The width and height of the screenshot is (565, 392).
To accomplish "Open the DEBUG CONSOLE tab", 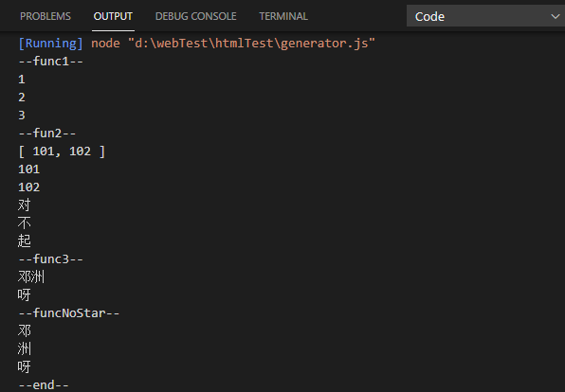I will (195, 16).
